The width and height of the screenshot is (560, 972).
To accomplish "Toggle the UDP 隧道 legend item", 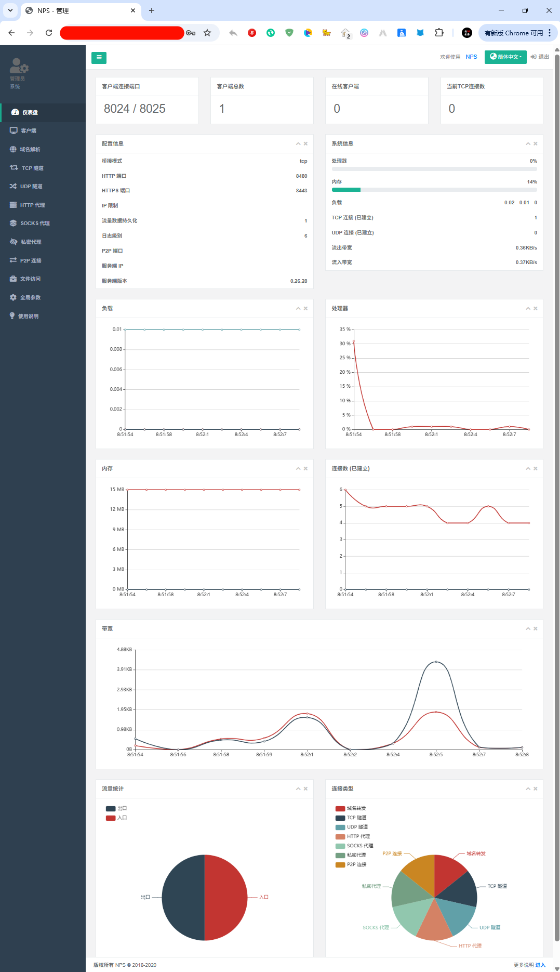I will (352, 827).
